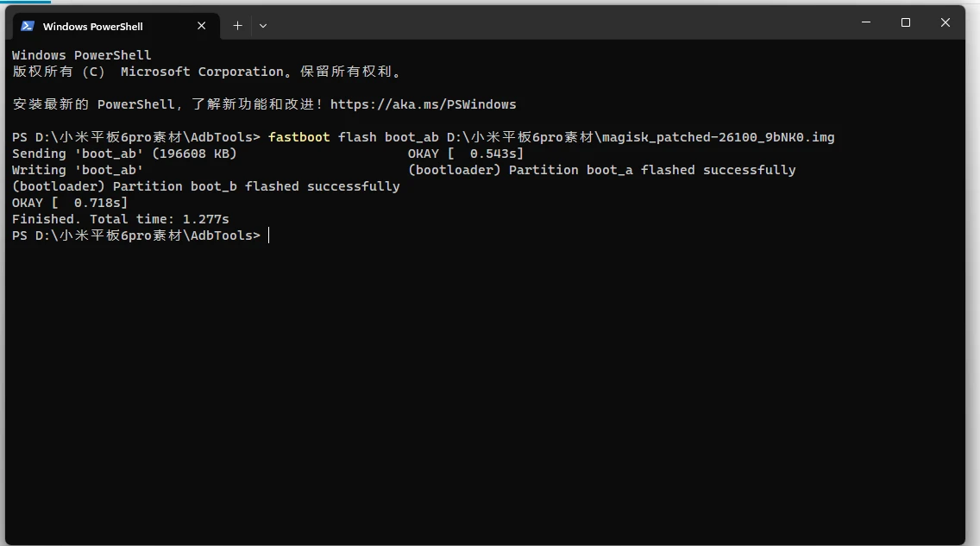Image resolution: width=980 pixels, height=546 pixels.
Task: Click the Finished Total time 1.277s line
Action: (x=121, y=219)
